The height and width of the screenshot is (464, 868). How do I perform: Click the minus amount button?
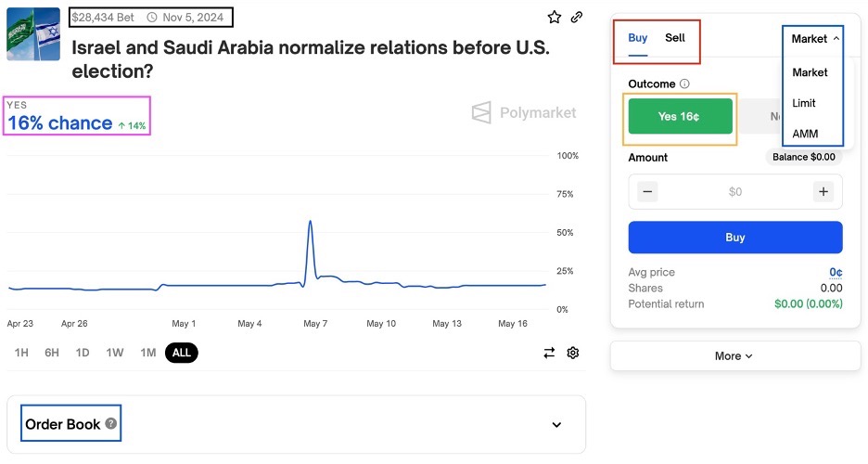coord(648,192)
